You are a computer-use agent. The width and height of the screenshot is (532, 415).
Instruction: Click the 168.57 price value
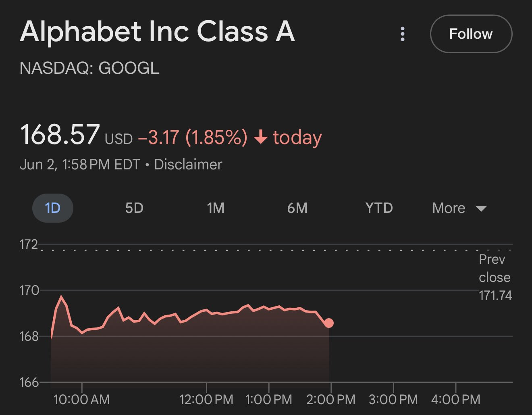pos(60,134)
